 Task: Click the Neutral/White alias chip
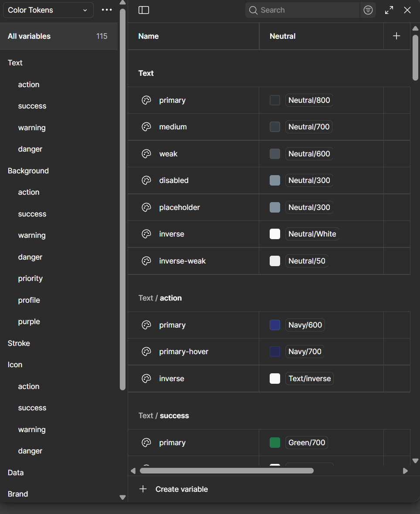(312, 234)
